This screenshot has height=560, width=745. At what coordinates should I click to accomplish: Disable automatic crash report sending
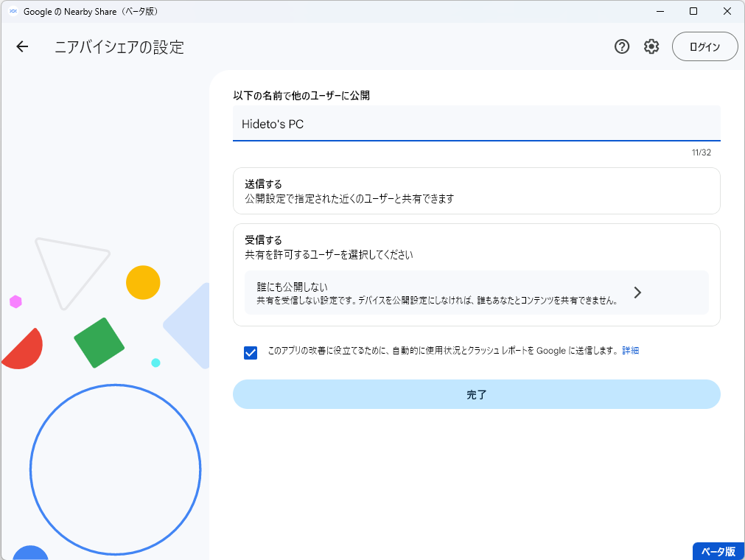[251, 353]
